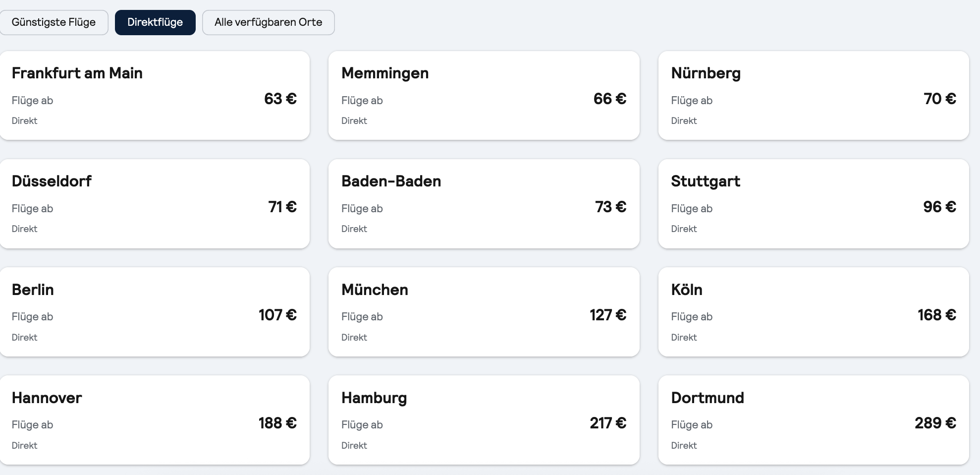Open the Hannover flights card
Viewport: 980px width, 475px height.
pyautogui.click(x=155, y=420)
